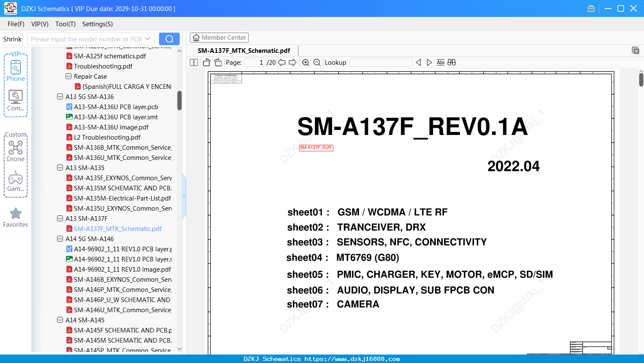
Task: Click the document vertical scrollbar thumb
Action: (641, 80)
